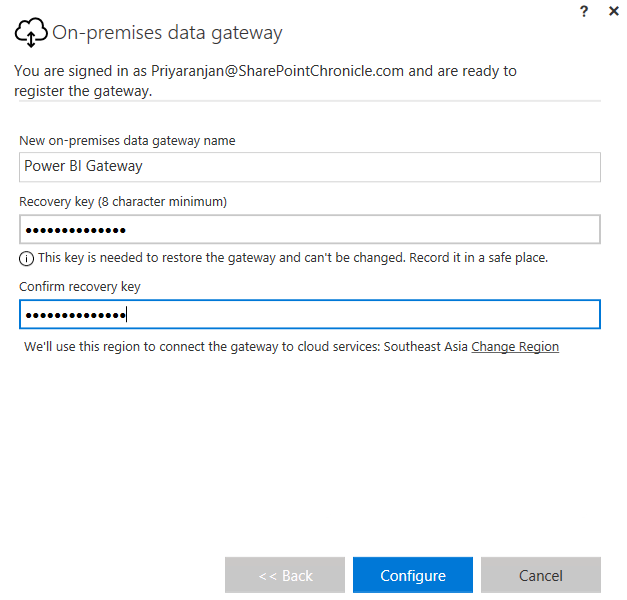
Task: Click into the Recovery key password field
Action: pos(310,229)
